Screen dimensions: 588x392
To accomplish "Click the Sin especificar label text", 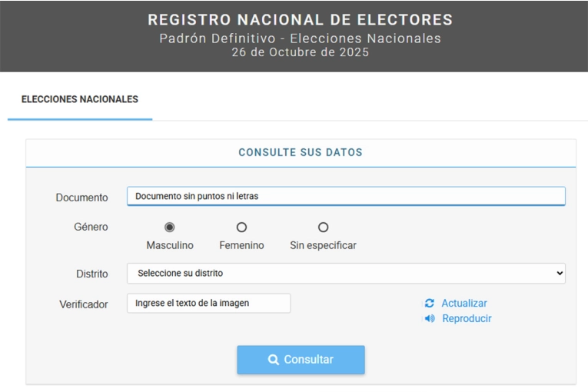I will coord(323,246).
